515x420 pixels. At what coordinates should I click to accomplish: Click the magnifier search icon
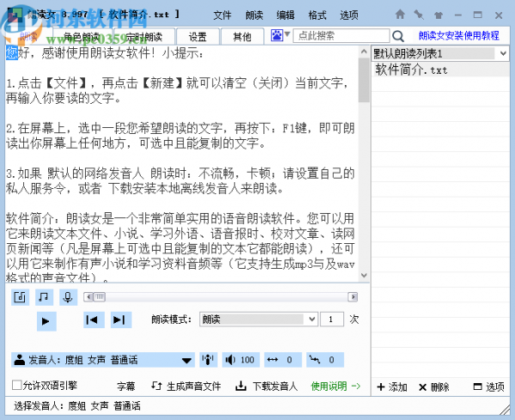click(398, 36)
